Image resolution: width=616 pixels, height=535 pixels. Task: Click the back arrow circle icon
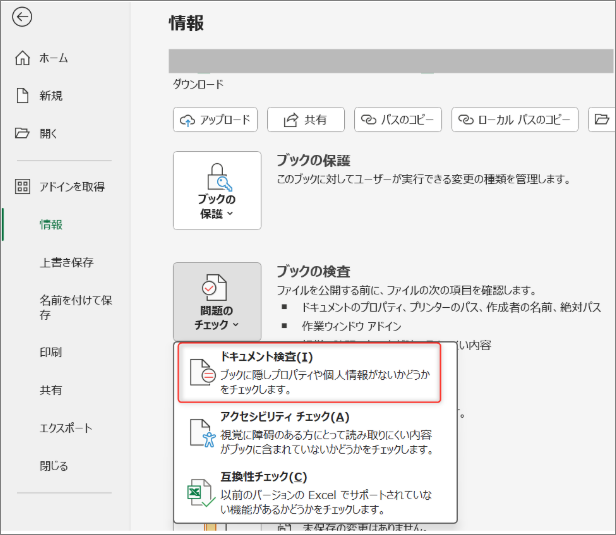coord(22,17)
